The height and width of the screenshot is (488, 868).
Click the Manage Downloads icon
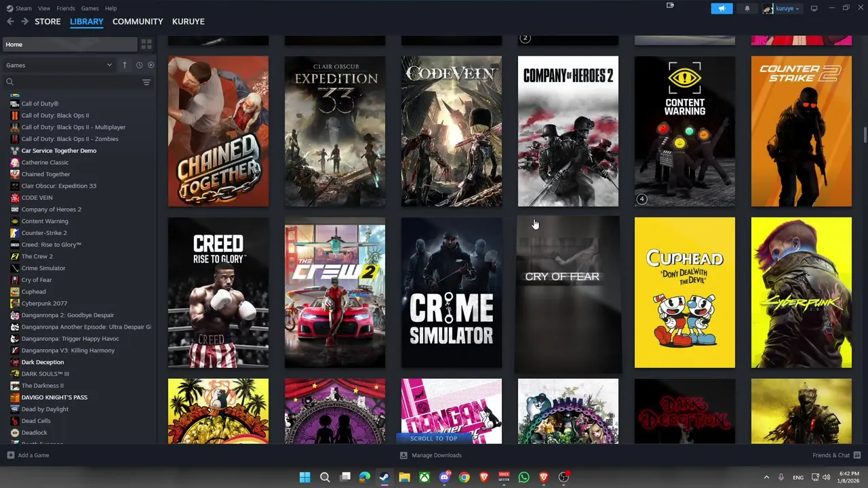click(403, 455)
